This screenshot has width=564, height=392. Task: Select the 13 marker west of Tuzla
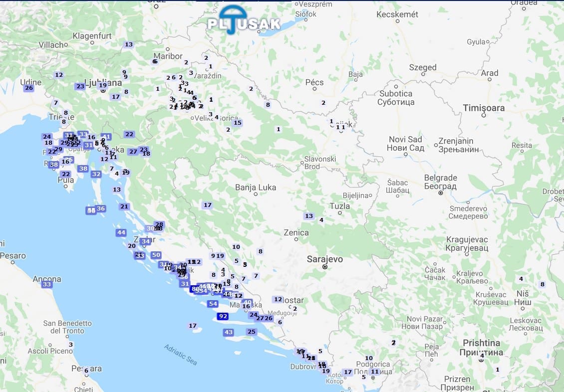pyautogui.click(x=309, y=216)
